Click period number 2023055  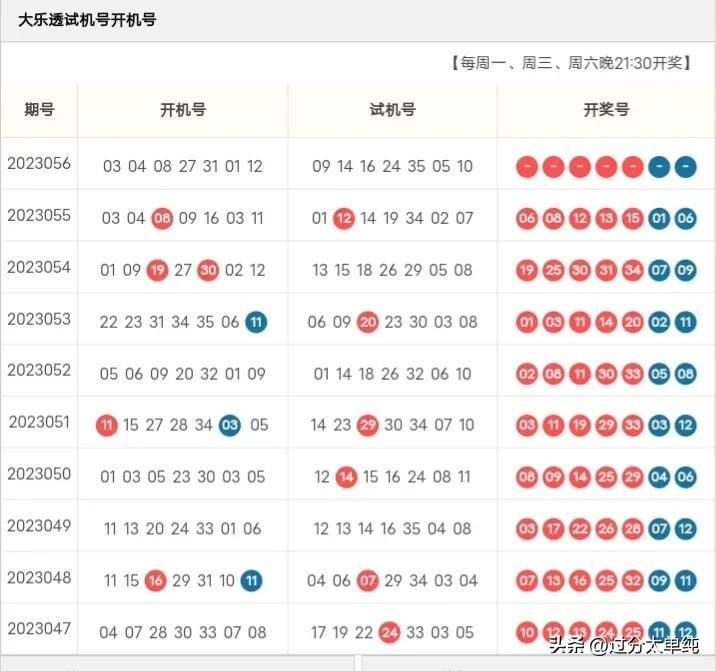[39, 215]
